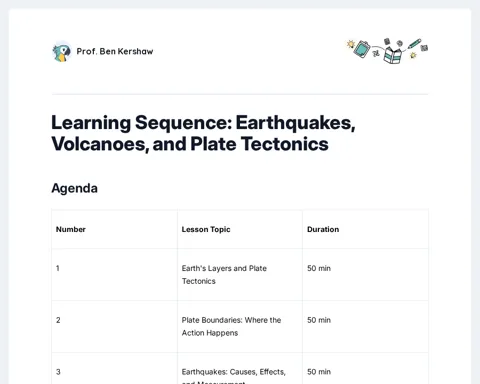Select the Earth's Layers and Plate Tectonics cell

(x=240, y=275)
